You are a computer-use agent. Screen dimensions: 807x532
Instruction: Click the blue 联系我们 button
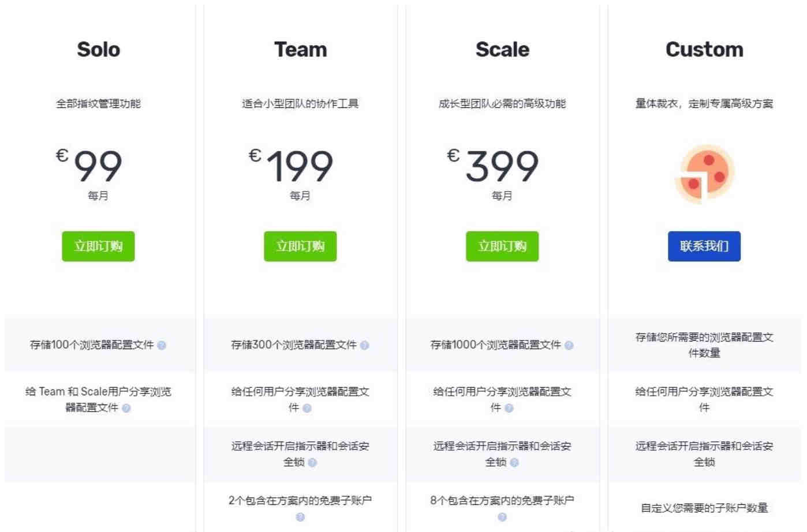tap(704, 246)
